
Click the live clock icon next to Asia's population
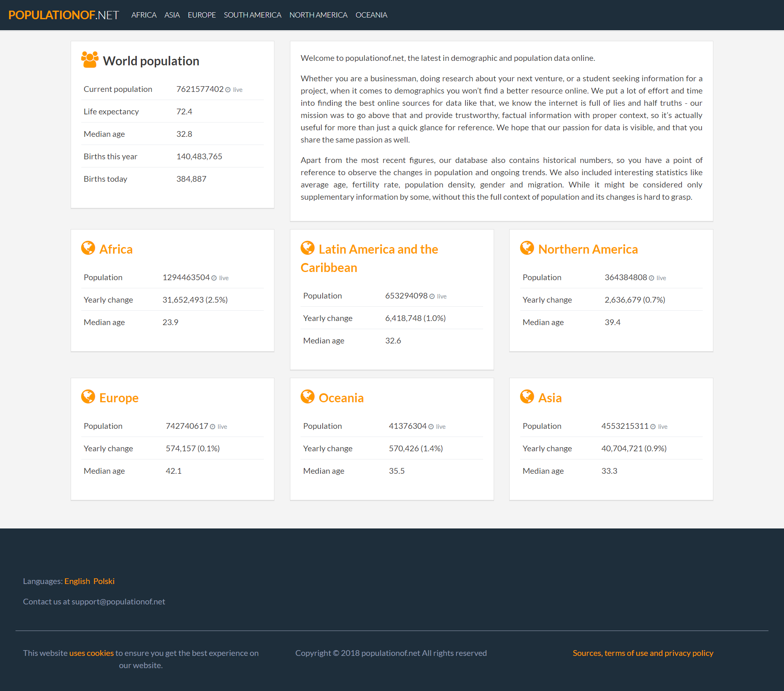[653, 427]
